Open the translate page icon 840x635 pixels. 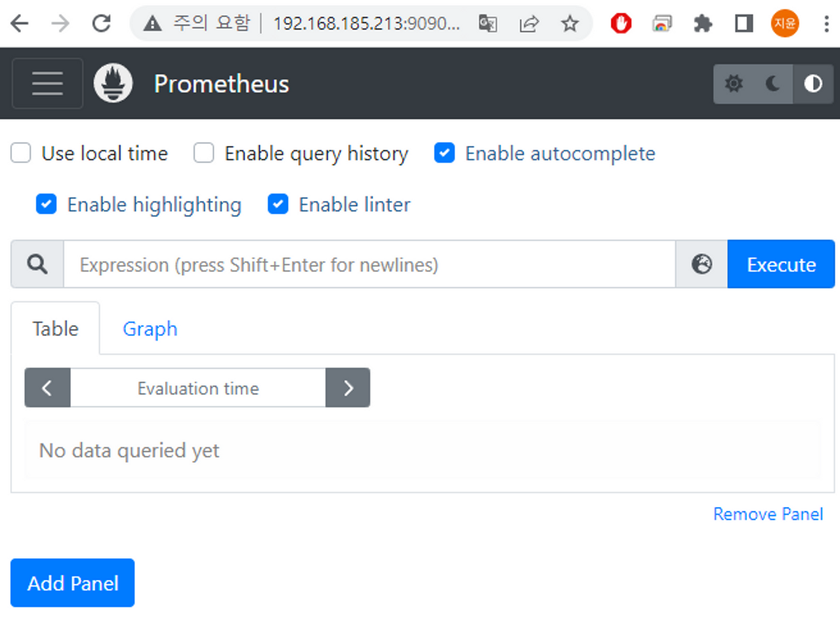(488, 24)
